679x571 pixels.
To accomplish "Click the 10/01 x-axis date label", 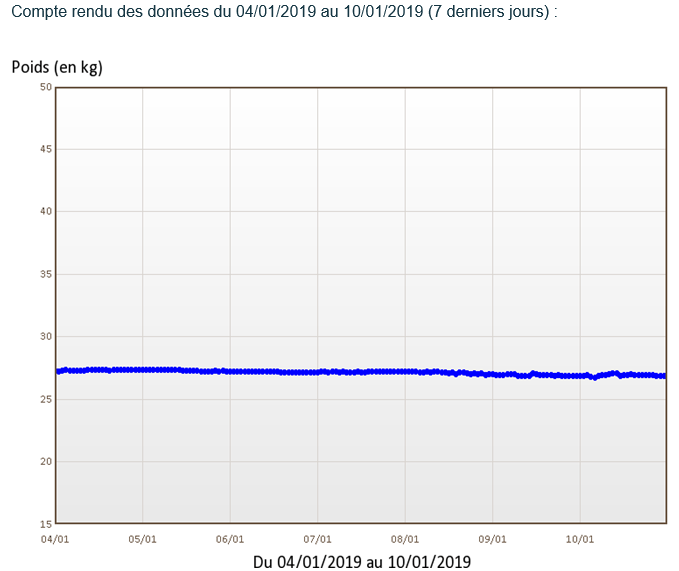I will [580, 539].
